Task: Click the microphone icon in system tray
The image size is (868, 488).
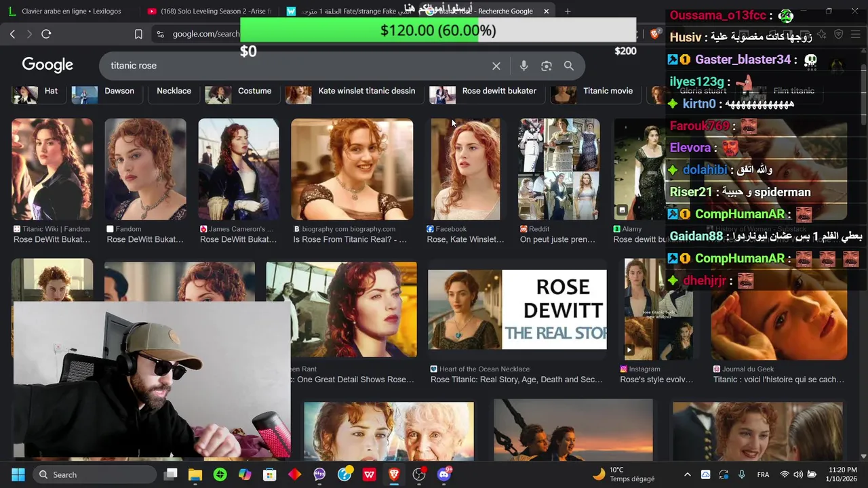Action: [742, 474]
